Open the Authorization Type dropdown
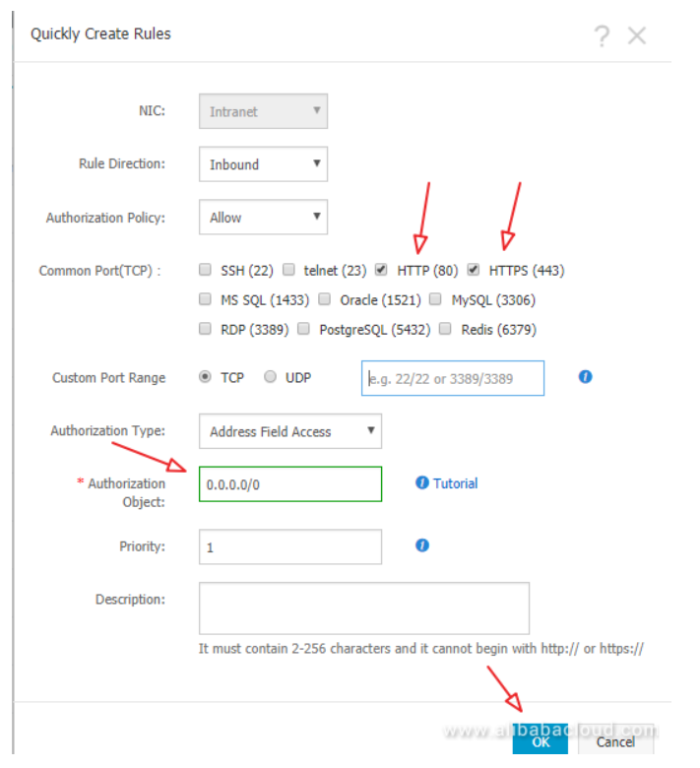700x768 pixels. click(x=289, y=431)
